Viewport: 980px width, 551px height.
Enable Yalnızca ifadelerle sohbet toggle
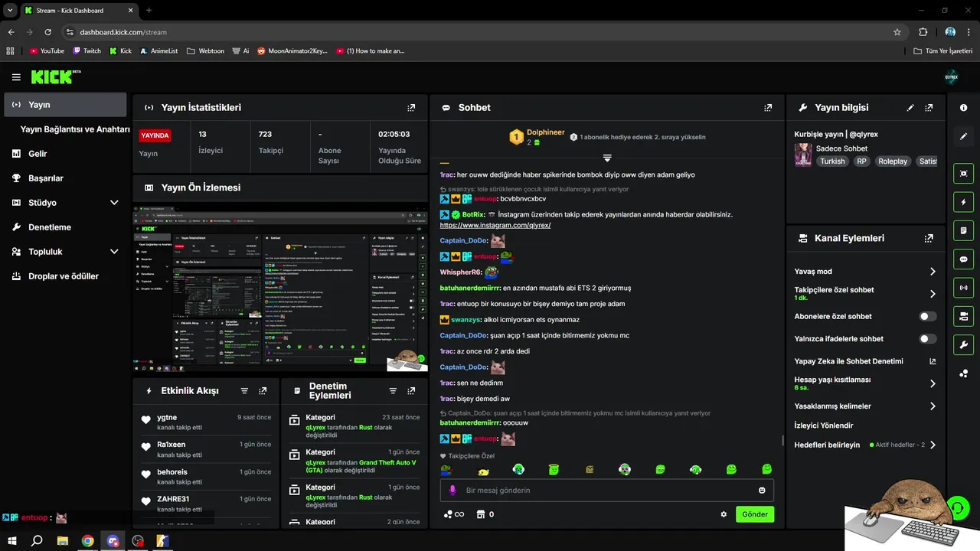point(928,338)
